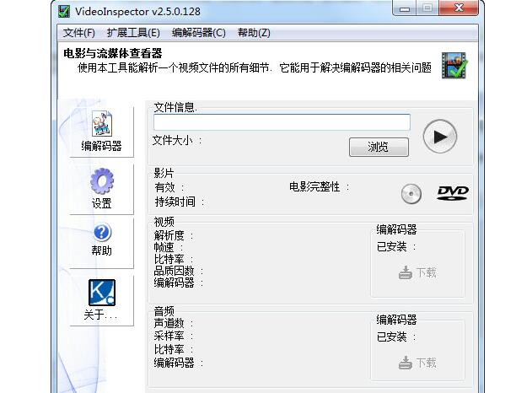
Task: Click the DVD logo icon
Action: (x=452, y=193)
